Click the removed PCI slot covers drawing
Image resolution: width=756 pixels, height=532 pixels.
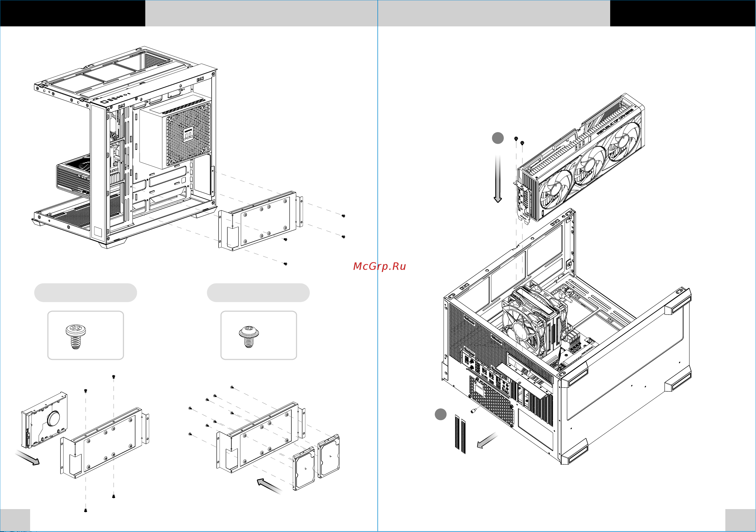pyautogui.click(x=460, y=434)
